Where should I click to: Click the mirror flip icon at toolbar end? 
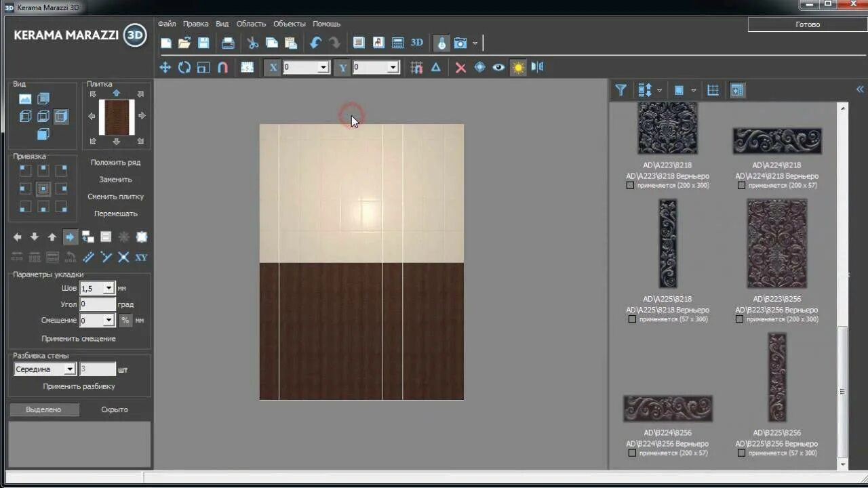click(x=538, y=67)
